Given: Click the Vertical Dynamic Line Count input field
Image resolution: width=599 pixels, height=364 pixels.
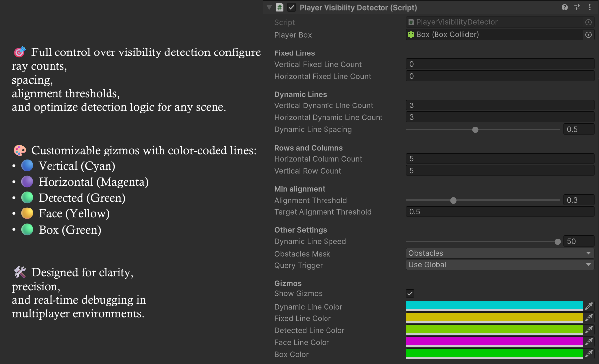Looking at the screenshot, I should (499, 105).
